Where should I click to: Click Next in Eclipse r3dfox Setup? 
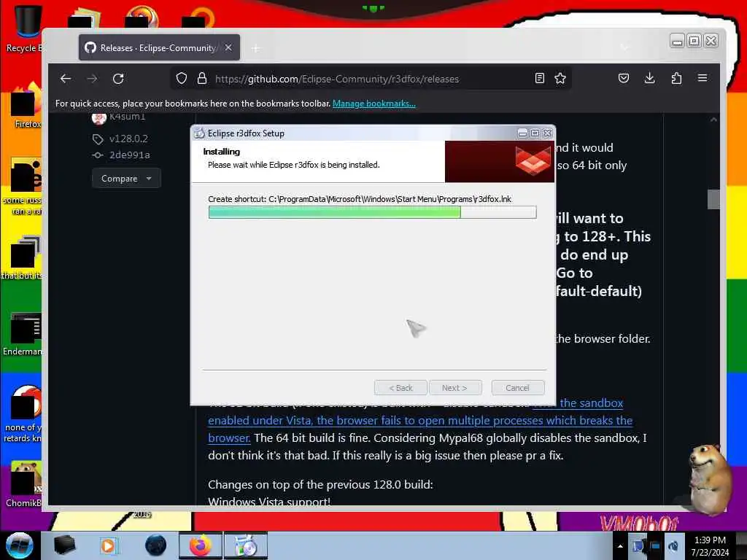(455, 388)
